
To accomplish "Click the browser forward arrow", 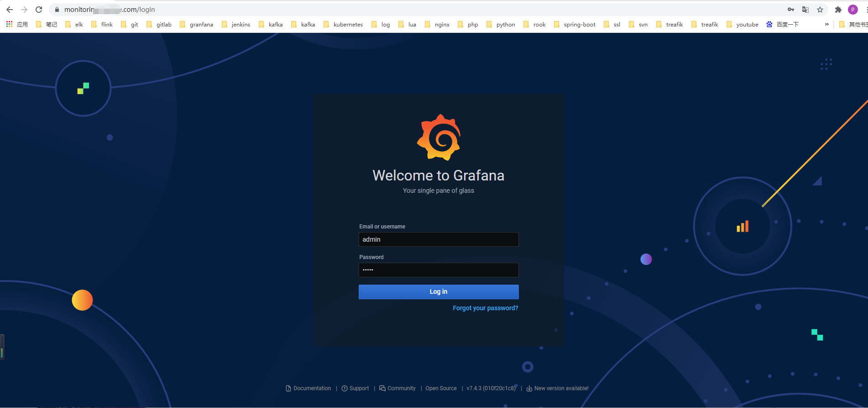I will (24, 10).
